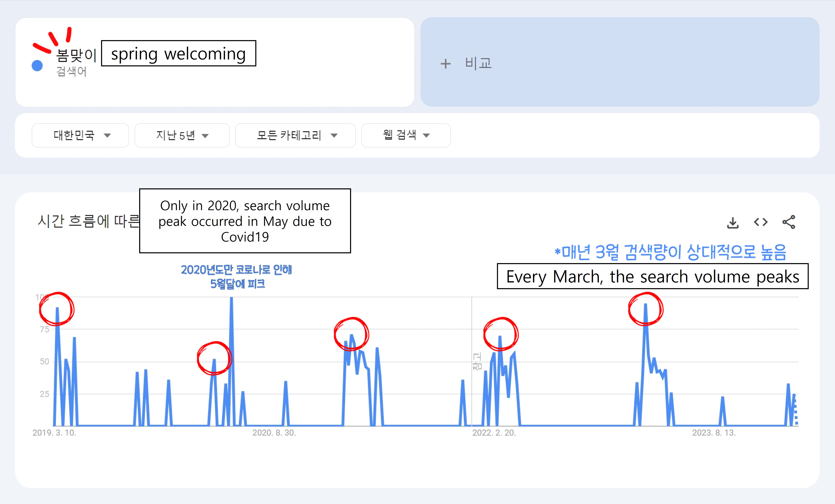Click the download CSV icon

[733, 223]
